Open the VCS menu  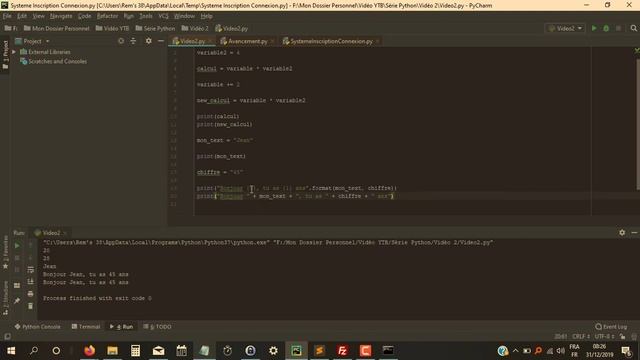[163, 16]
